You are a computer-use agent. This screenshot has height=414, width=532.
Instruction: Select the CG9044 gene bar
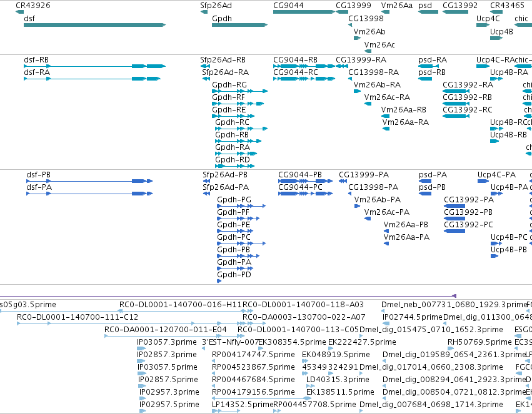coord(304,12)
